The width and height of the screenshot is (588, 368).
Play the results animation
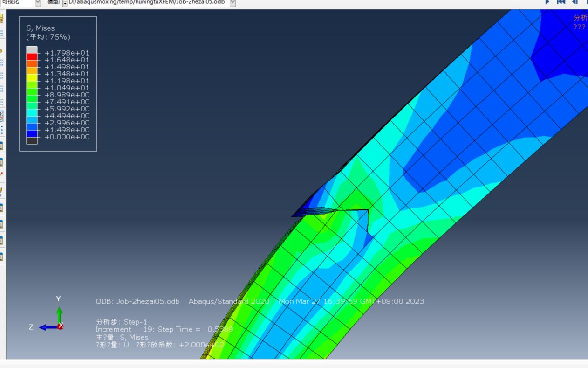pos(547,3)
